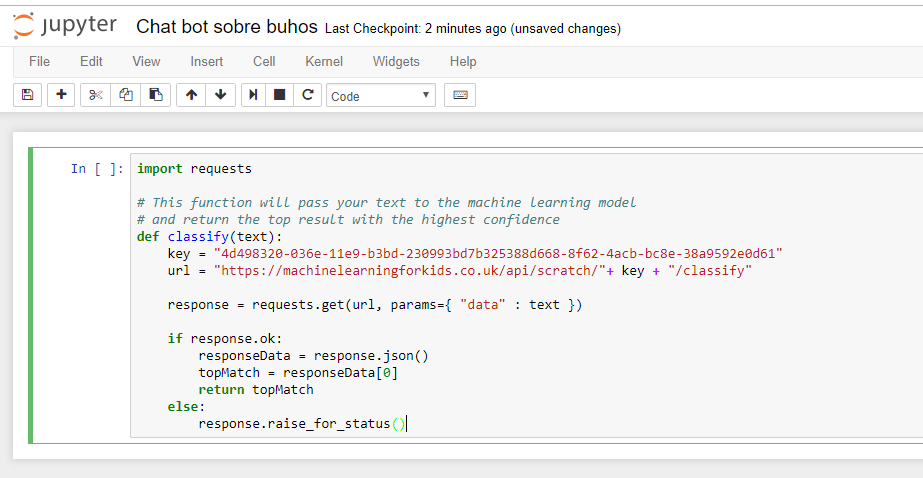
Task: Open the View menu
Action: click(x=146, y=61)
